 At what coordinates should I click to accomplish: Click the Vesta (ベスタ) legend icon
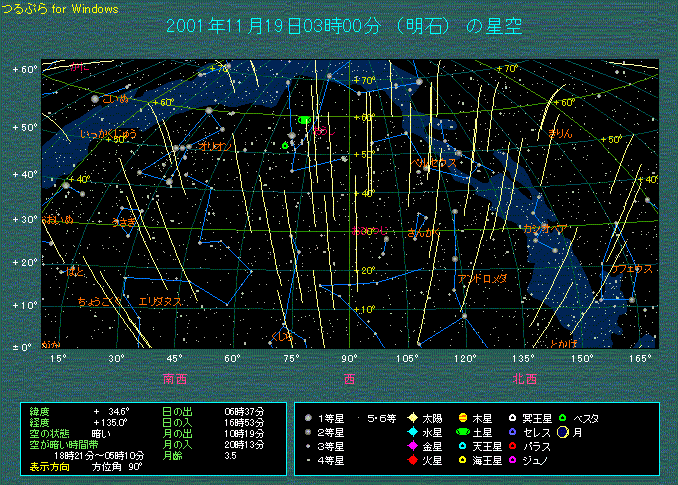coord(563,418)
